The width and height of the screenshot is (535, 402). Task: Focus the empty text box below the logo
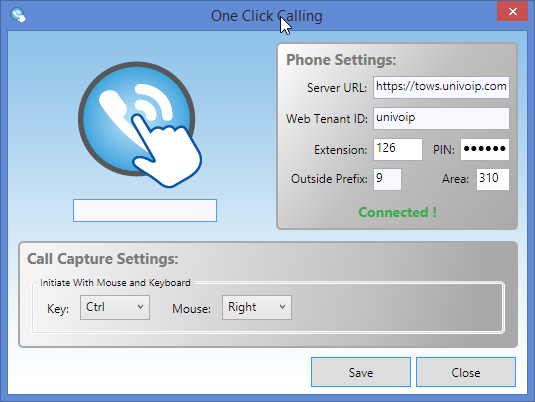tap(145, 211)
